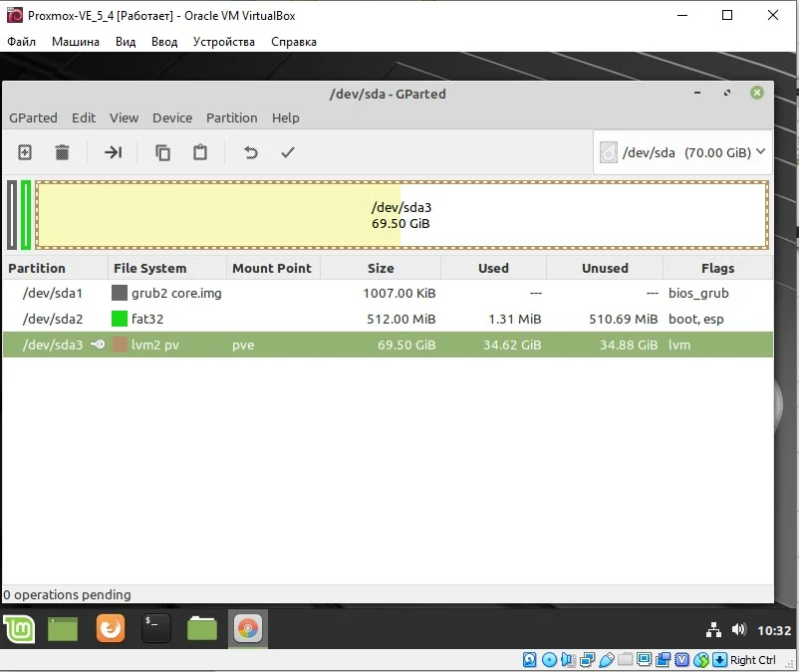Image resolution: width=799 pixels, height=672 pixels.
Task: Open the Partition menu in GParted
Action: click(232, 117)
